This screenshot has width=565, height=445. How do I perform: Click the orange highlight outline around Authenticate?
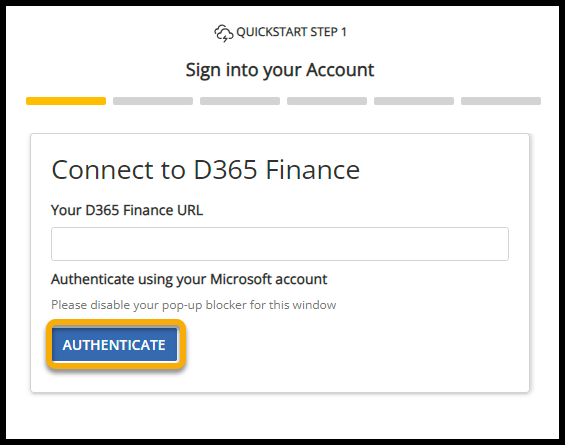pos(116,322)
